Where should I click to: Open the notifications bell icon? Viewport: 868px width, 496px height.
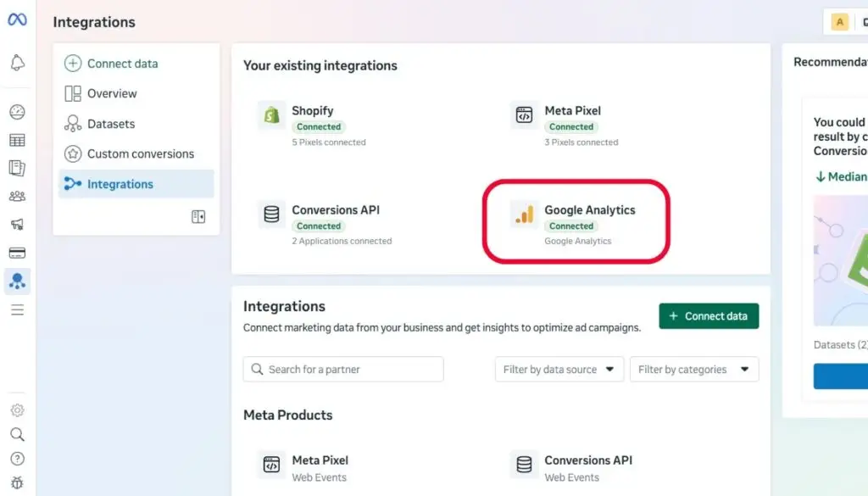(17, 63)
